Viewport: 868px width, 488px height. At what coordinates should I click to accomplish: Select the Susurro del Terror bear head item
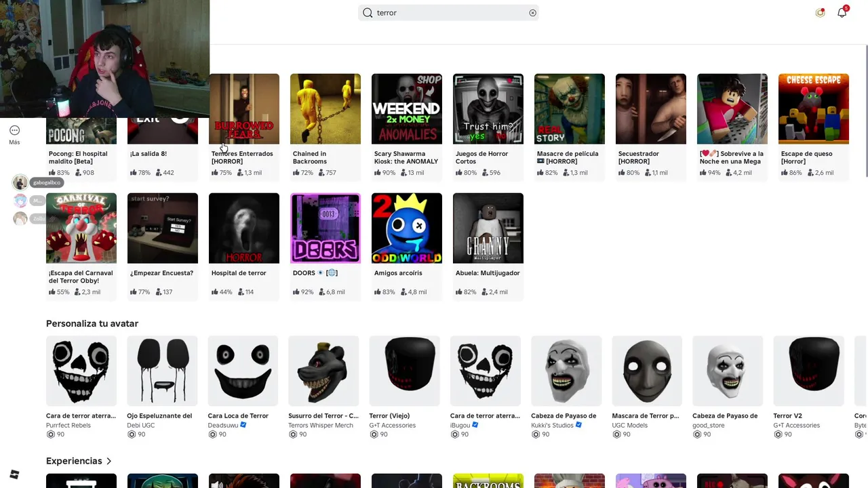tap(323, 371)
